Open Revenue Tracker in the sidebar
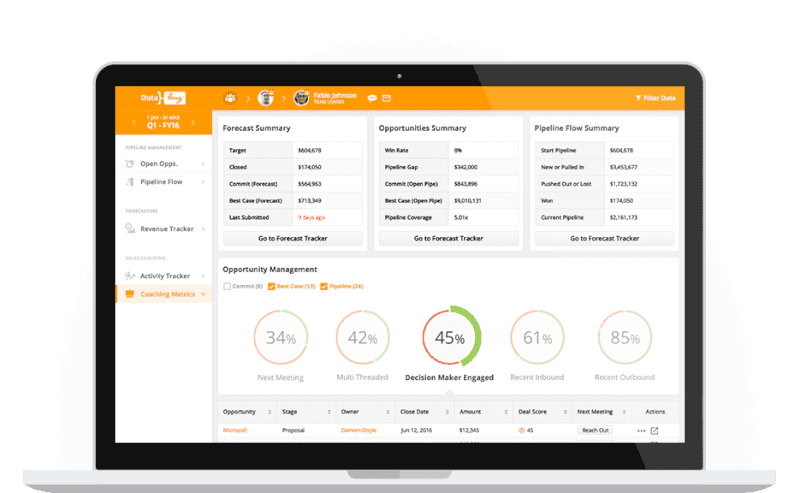This screenshot has width=800, height=493. (x=166, y=229)
